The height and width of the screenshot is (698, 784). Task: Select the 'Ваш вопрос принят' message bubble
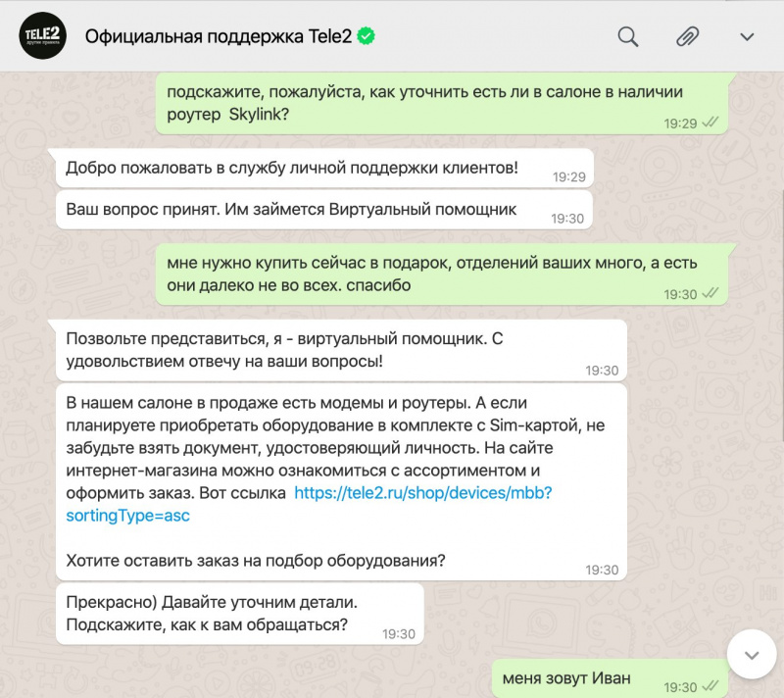coord(324,210)
